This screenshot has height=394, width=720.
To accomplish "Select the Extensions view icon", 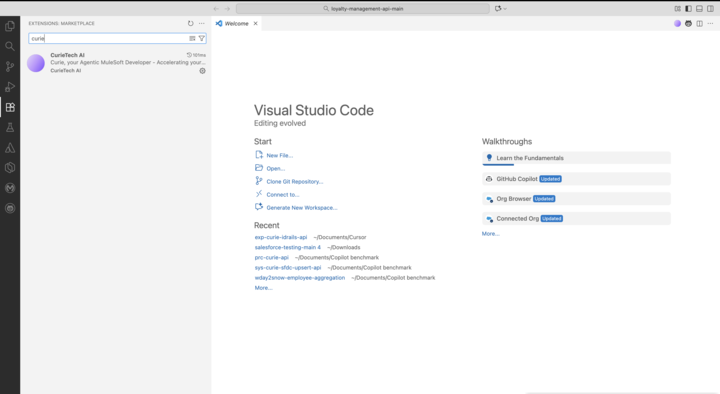I will pos(10,107).
